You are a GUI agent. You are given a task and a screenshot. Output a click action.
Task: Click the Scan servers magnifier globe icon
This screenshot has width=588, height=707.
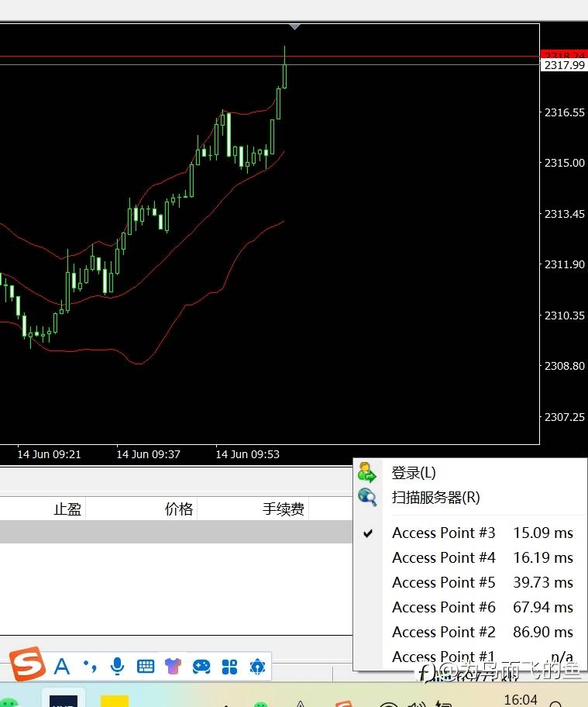click(x=367, y=497)
